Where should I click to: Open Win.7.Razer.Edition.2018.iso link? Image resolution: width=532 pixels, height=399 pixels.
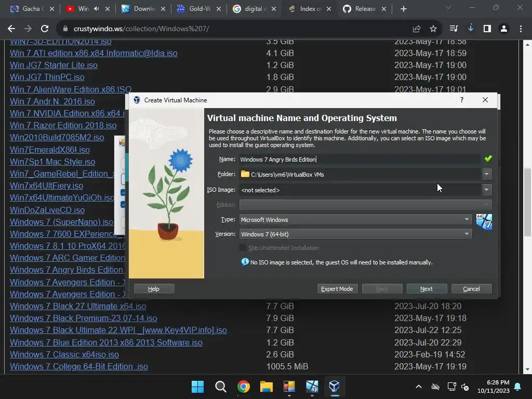click(x=63, y=126)
